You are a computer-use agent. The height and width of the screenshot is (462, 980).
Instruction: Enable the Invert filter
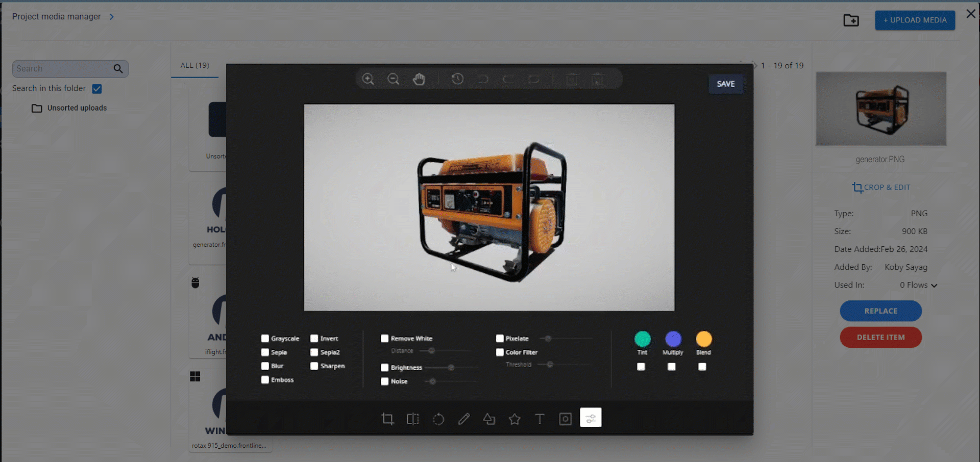(x=314, y=338)
